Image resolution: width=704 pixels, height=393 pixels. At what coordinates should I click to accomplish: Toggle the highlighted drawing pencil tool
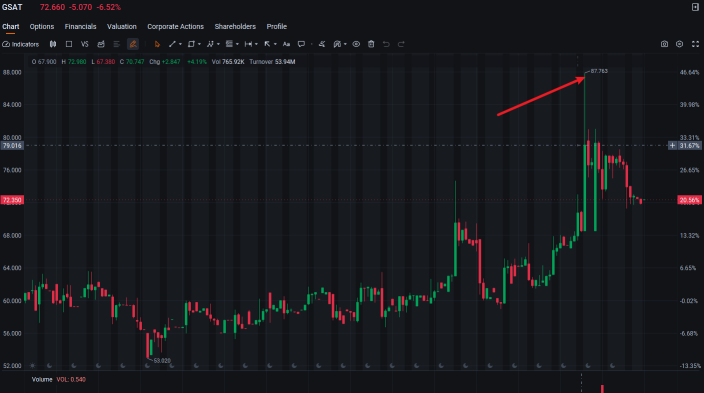(x=133, y=44)
